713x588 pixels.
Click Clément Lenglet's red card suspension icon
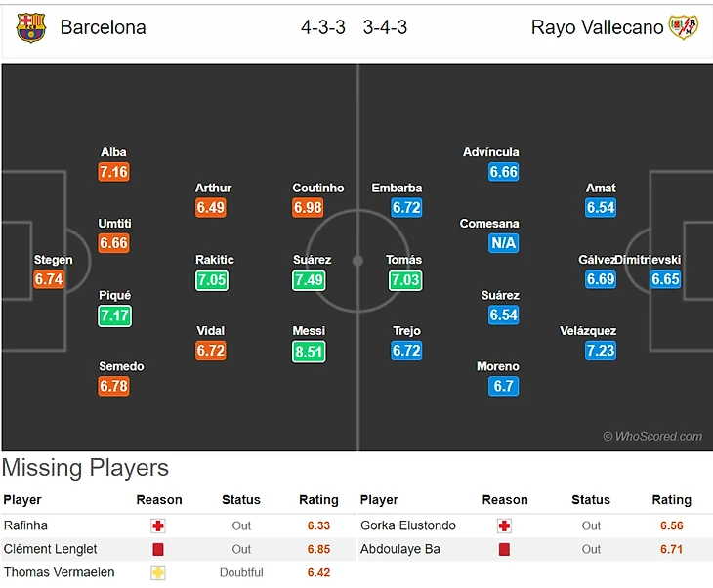[x=158, y=549]
